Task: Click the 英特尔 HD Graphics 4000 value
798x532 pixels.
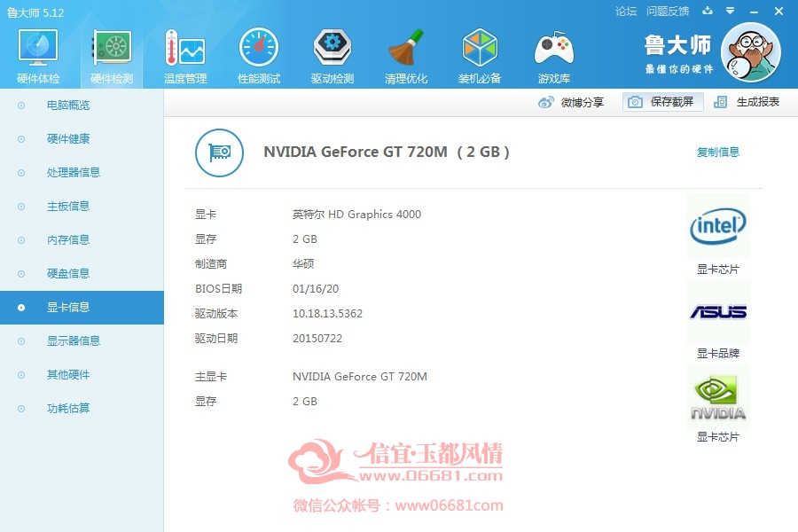Action: (356, 215)
